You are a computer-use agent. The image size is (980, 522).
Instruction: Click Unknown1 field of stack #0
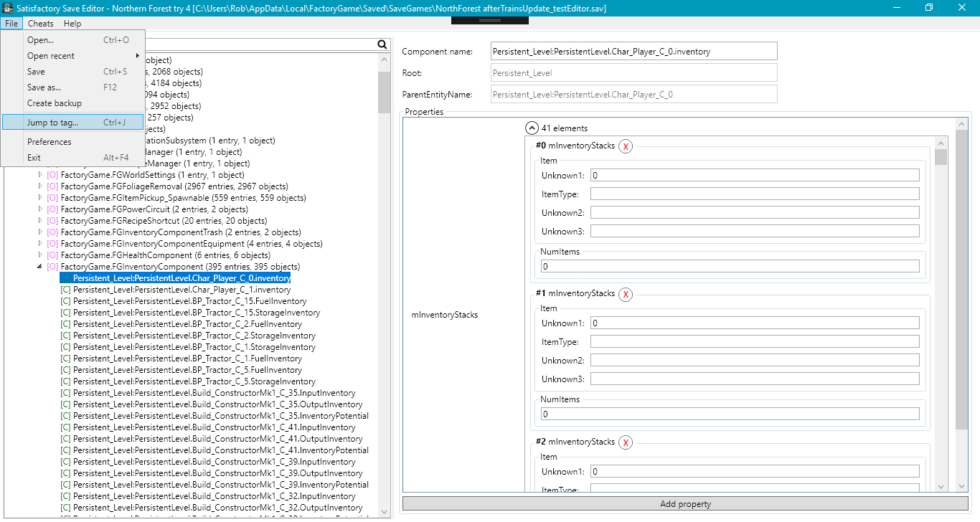click(x=755, y=175)
